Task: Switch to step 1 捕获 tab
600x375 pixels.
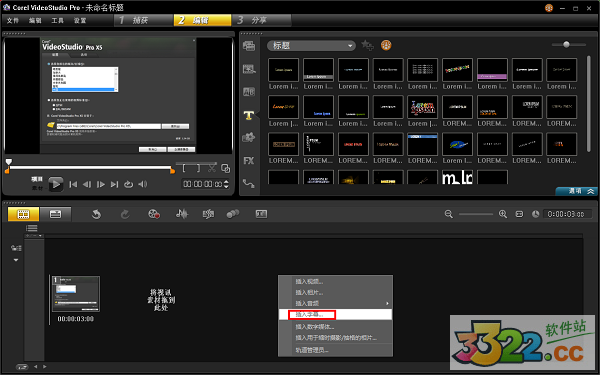Action: 143,20
